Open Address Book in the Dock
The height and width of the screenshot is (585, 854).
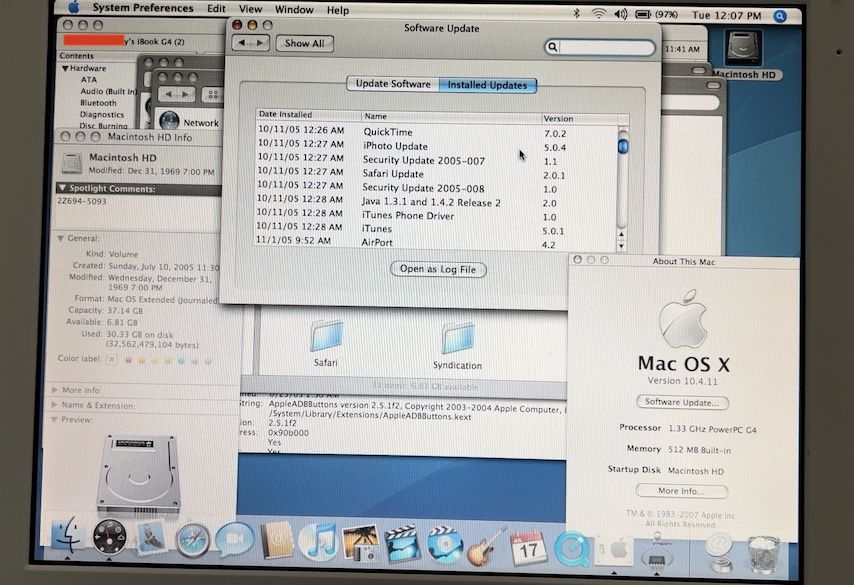coord(277,541)
